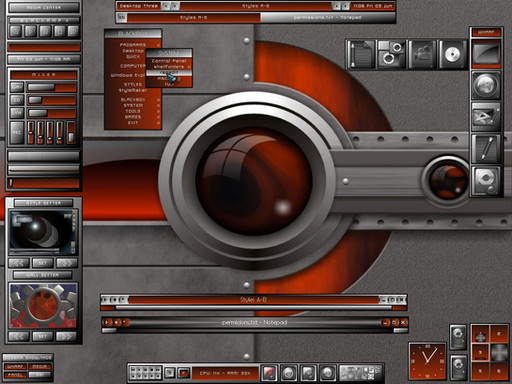Open the ruler and triangle drawing icon
Screen dimensions: 512x384
pos(486,117)
